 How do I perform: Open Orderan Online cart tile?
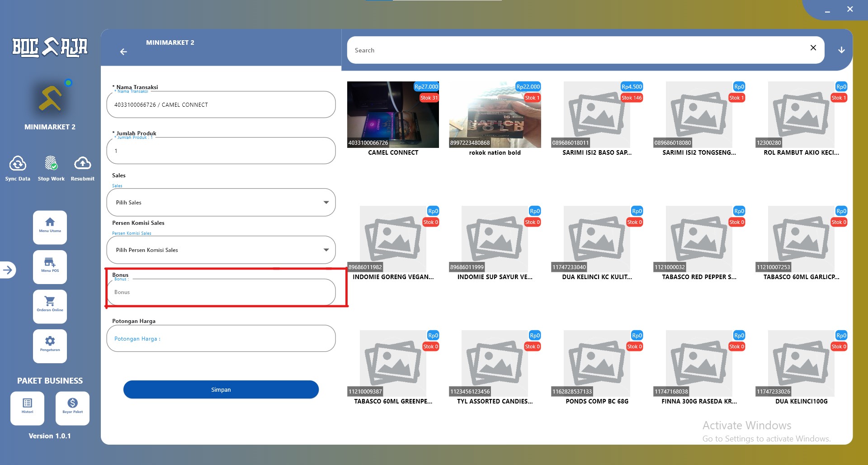coord(50,306)
